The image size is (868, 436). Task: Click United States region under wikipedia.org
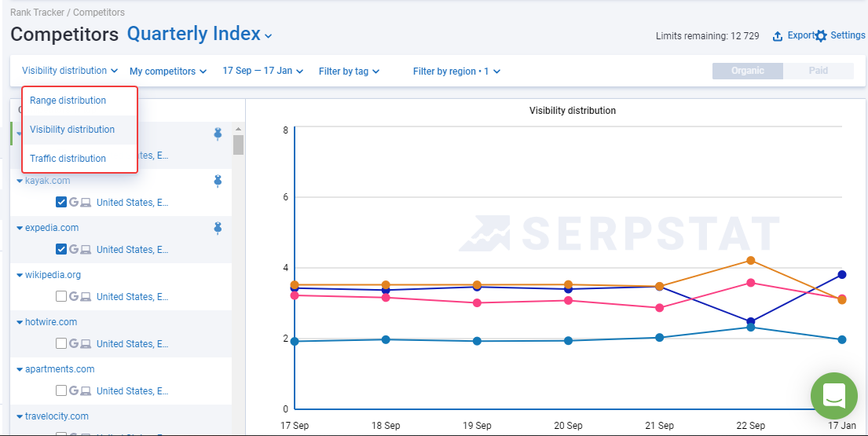133,297
